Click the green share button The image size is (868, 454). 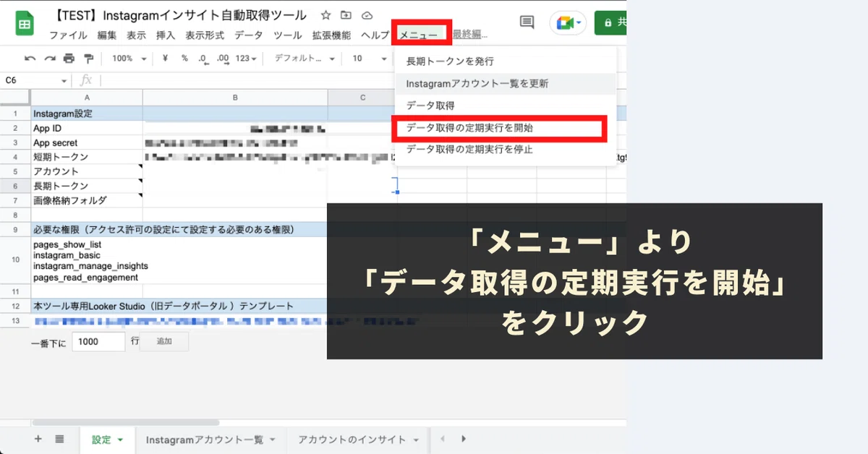610,22
